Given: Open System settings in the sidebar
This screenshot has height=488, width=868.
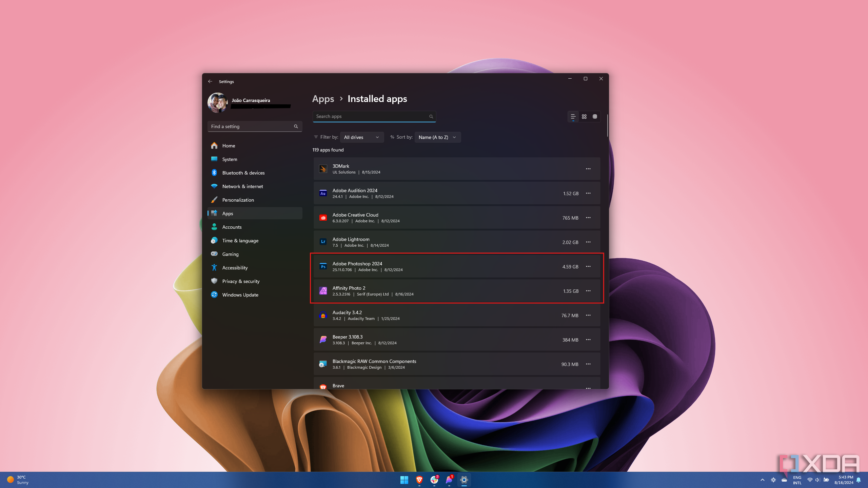Looking at the screenshot, I should pyautogui.click(x=255, y=159).
